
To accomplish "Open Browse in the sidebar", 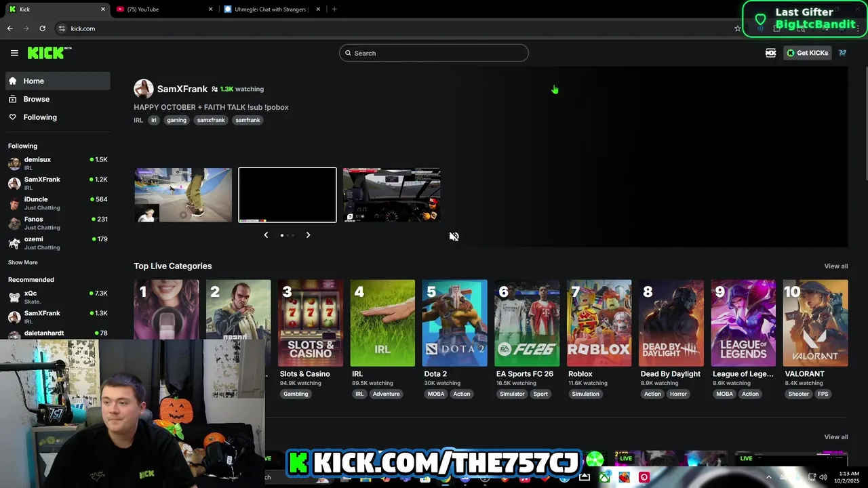I will click(58, 99).
